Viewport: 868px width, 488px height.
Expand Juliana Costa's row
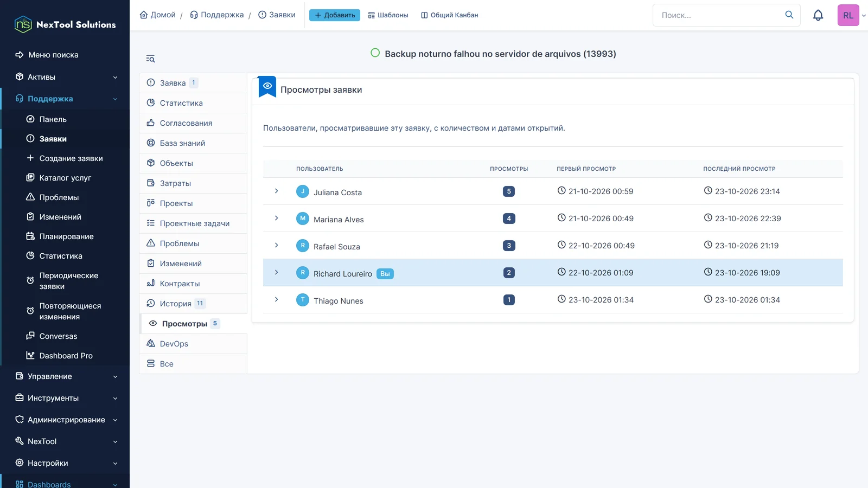tap(276, 191)
